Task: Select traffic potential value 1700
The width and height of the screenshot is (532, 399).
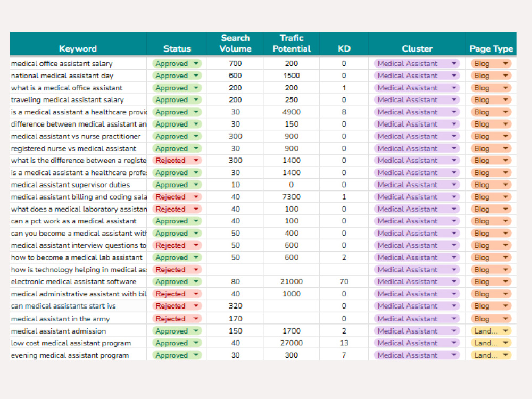Action: (x=292, y=331)
